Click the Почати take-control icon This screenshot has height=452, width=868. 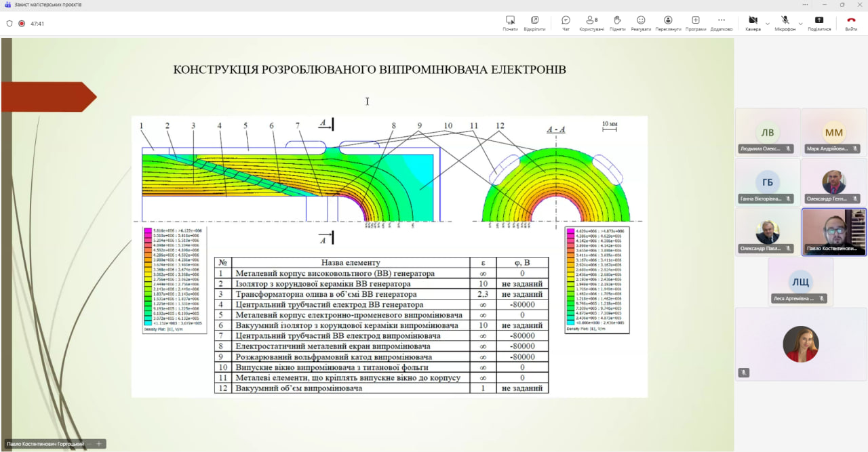[510, 23]
